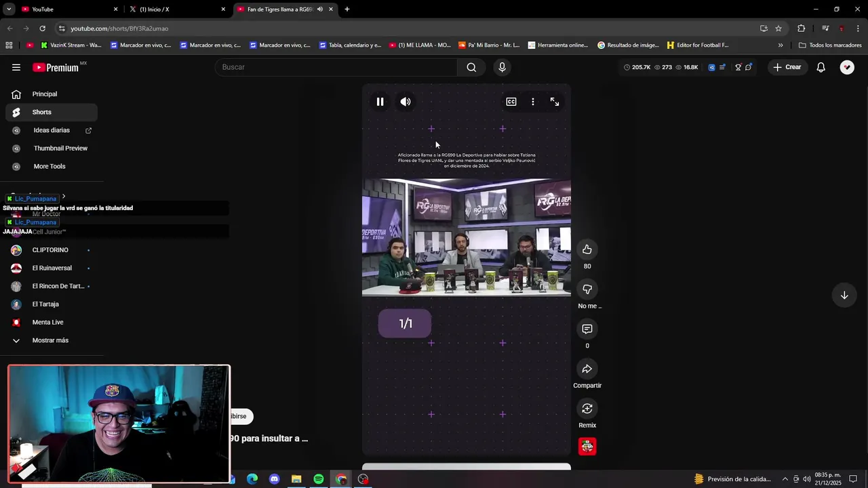Open account avatar menu
The width and height of the screenshot is (868, 488).
point(847,67)
